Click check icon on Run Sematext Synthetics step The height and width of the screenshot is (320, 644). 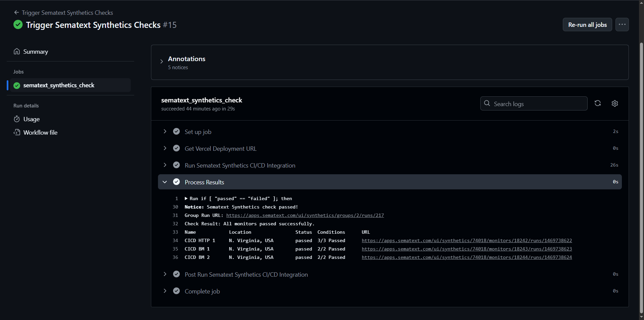pos(176,165)
